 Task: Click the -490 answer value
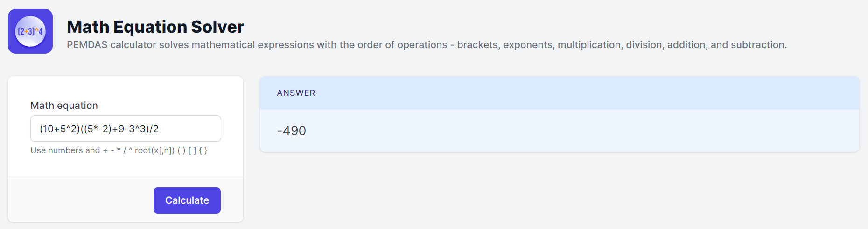click(292, 131)
